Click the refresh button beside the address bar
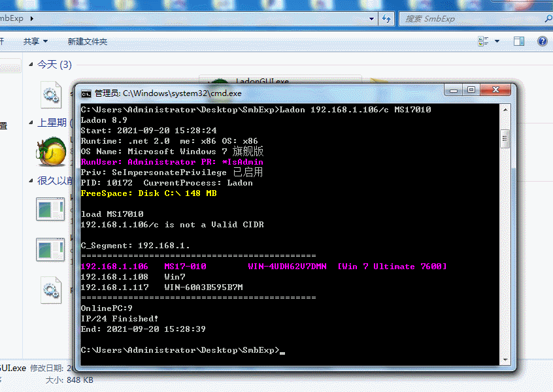This screenshot has height=392, width=553. [387, 18]
